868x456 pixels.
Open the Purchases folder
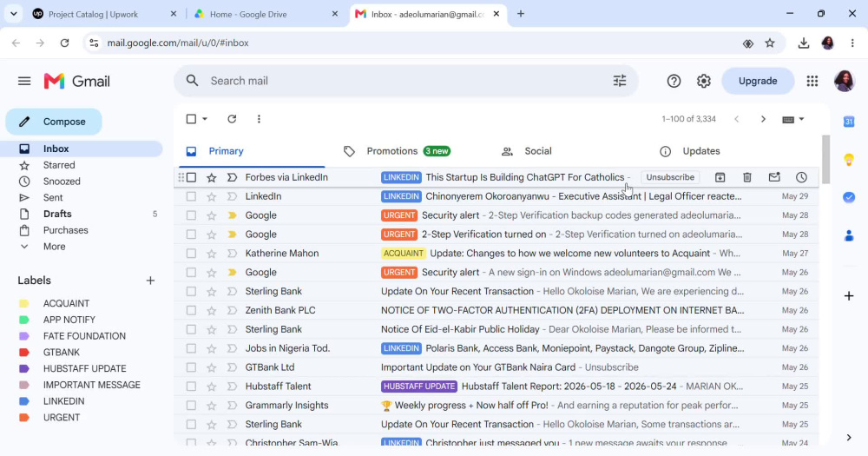pyautogui.click(x=65, y=230)
